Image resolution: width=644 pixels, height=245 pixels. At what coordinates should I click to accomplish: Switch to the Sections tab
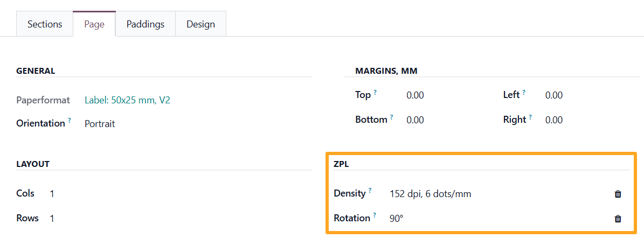pyautogui.click(x=45, y=24)
